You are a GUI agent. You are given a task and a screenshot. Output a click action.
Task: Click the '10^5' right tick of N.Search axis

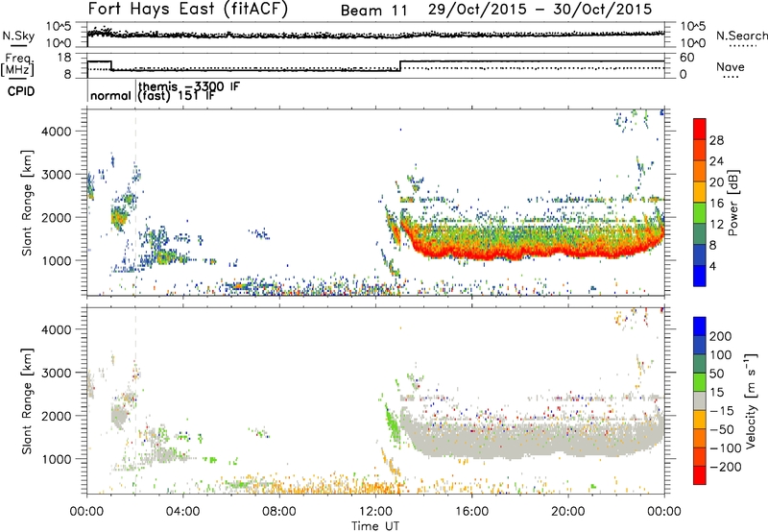692,26
